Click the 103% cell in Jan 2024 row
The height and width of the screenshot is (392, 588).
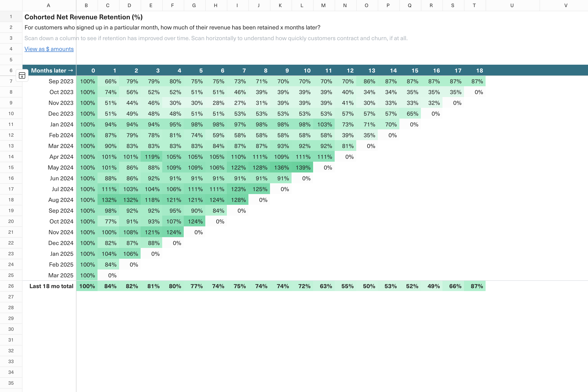point(324,124)
